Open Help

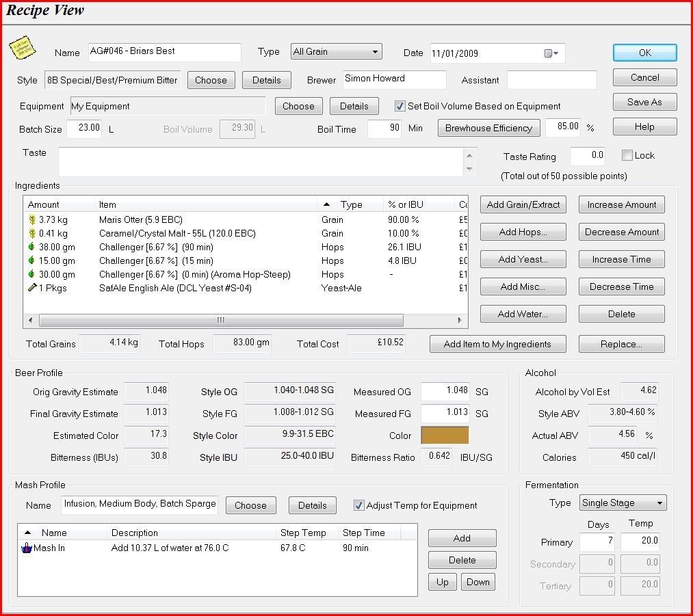point(645,126)
